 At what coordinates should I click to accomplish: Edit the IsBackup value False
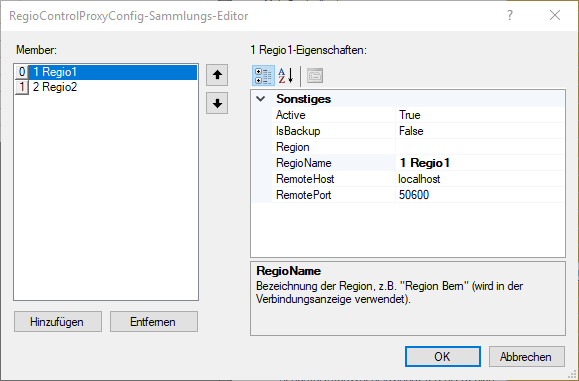[480, 131]
